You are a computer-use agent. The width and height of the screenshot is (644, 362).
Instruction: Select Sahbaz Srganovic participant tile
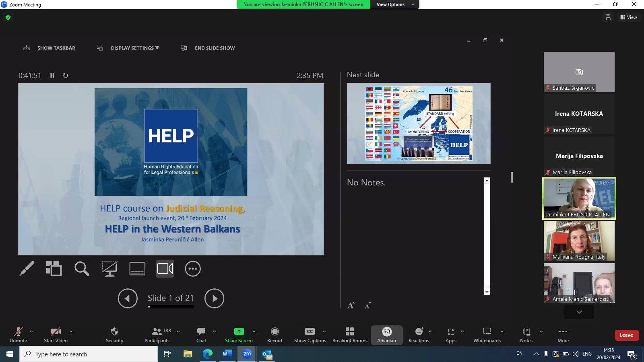click(x=579, y=72)
